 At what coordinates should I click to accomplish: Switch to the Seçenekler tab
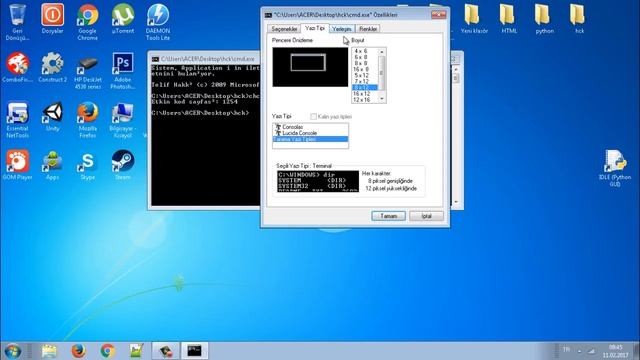point(284,29)
